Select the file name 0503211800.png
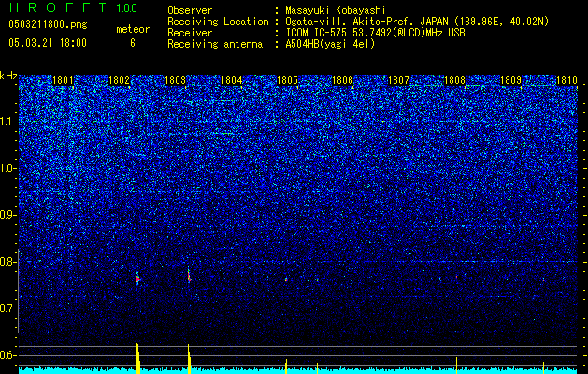Image resolution: width=588 pixels, height=374 pixels. [x=48, y=24]
